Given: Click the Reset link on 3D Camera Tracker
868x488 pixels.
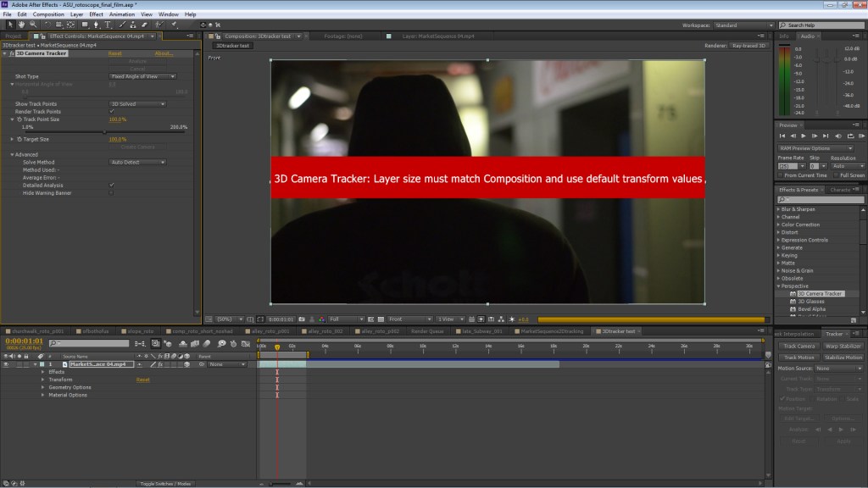Looking at the screenshot, I should pyautogui.click(x=114, y=54).
